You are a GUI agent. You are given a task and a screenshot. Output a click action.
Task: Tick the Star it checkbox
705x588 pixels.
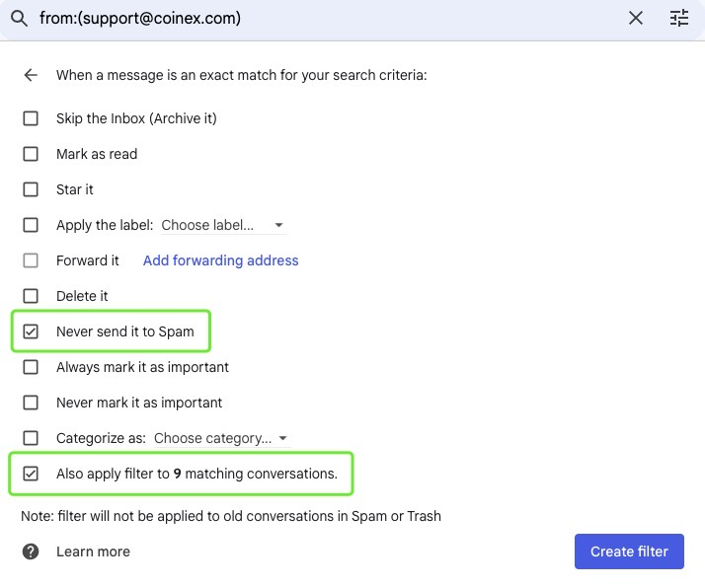click(x=31, y=189)
